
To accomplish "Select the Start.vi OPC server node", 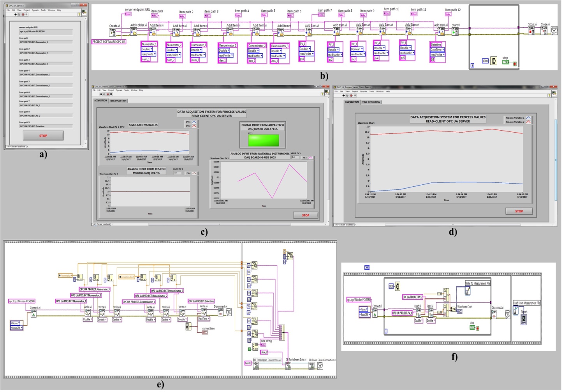I will [x=455, y=31].
